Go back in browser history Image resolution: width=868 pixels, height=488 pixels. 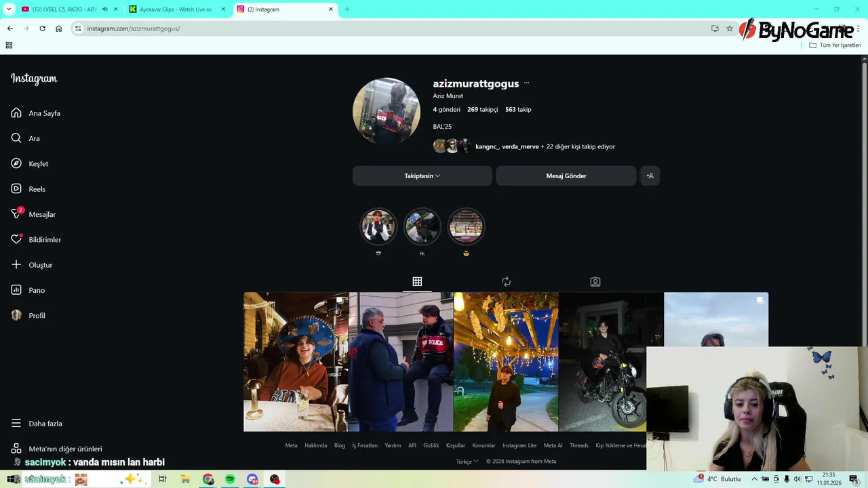pos(9,28)
